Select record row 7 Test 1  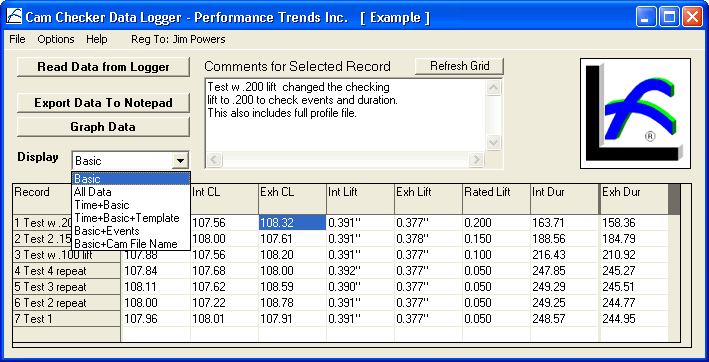(66, 319)
